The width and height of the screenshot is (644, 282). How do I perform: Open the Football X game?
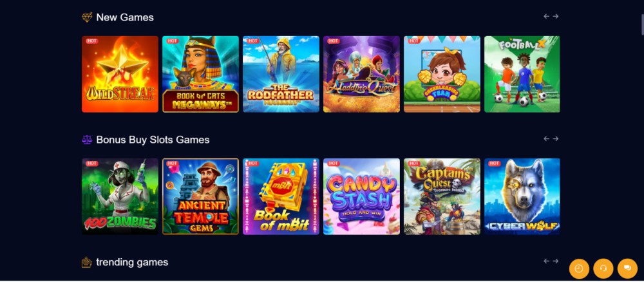point(522,74)
